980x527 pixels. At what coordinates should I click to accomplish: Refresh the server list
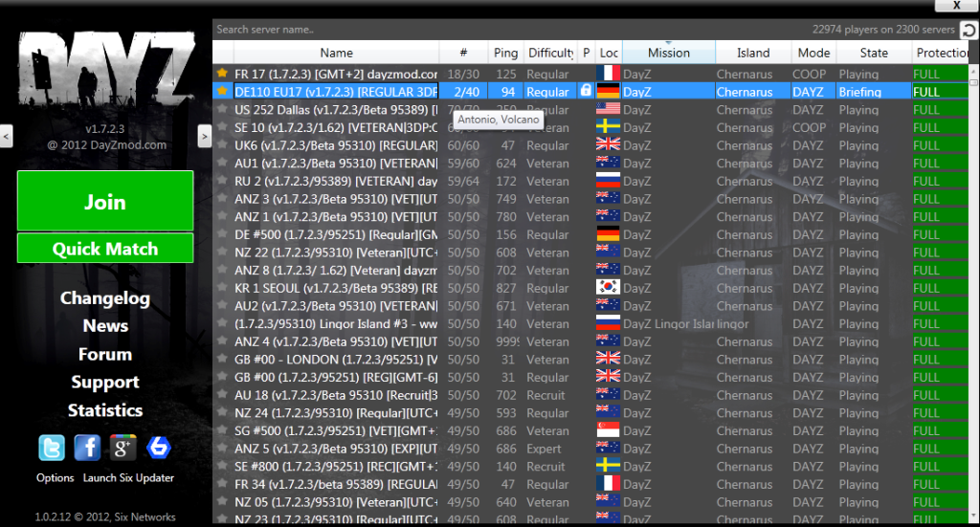(969, 30)
